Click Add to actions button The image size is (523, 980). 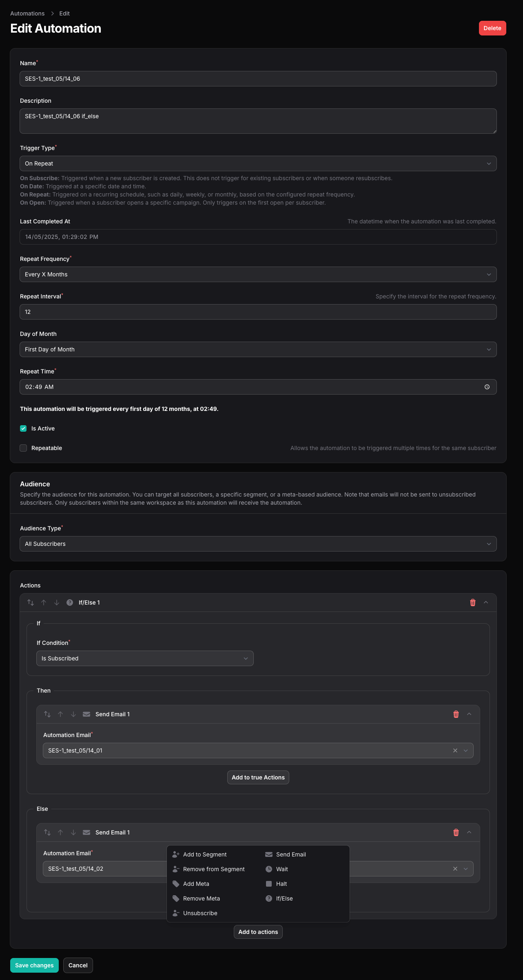click(258, 932)
